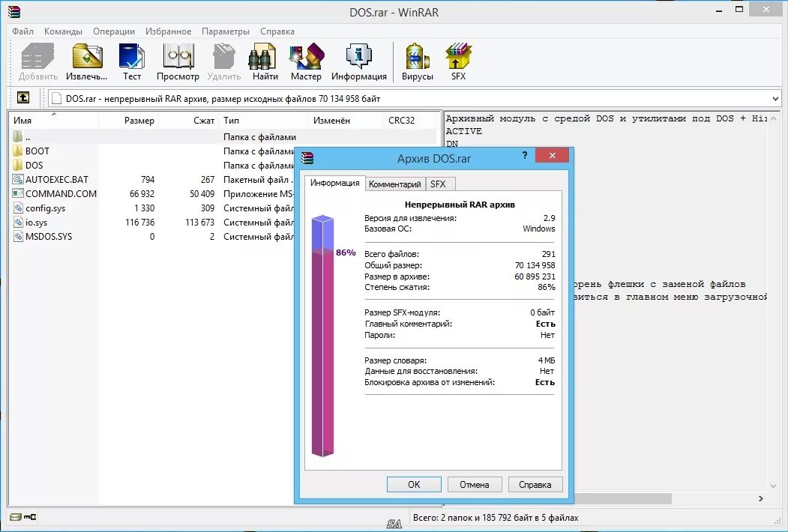
Task: Convert archive using the SFX toolbar icon
Action: [458, 60]
